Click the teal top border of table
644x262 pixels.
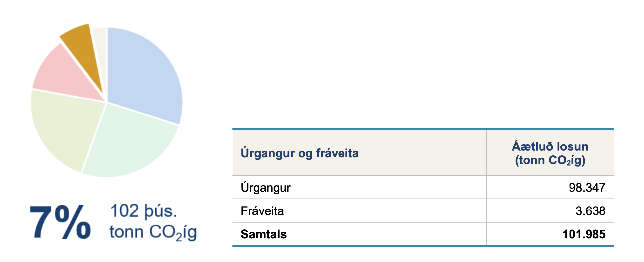[423, 129]
